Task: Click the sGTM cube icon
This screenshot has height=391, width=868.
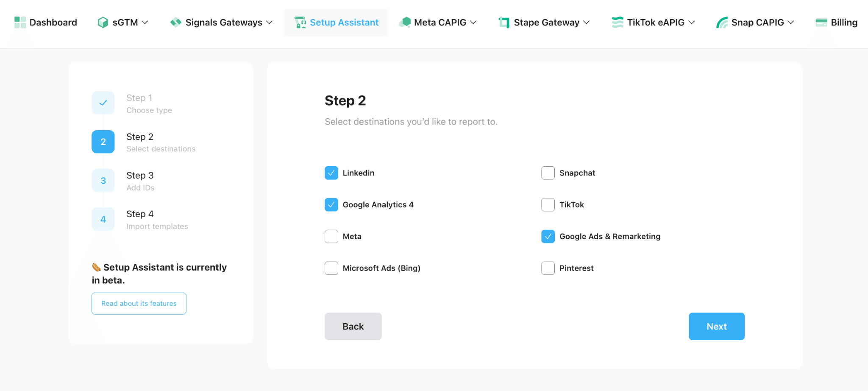Action: click(x=103, y=22)
